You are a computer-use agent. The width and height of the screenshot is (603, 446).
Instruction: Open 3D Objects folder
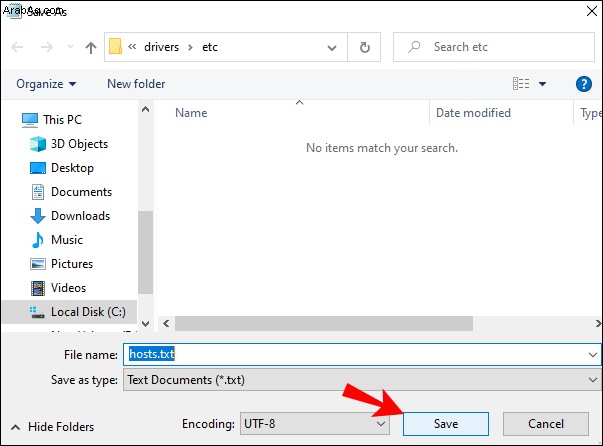[x=80, y=144]
